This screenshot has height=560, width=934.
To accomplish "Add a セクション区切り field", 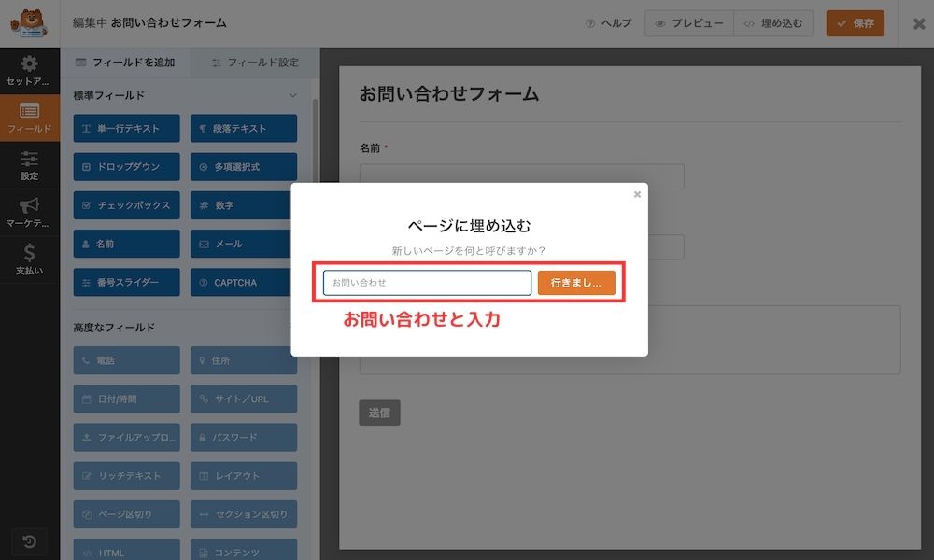I will [244, 514].
